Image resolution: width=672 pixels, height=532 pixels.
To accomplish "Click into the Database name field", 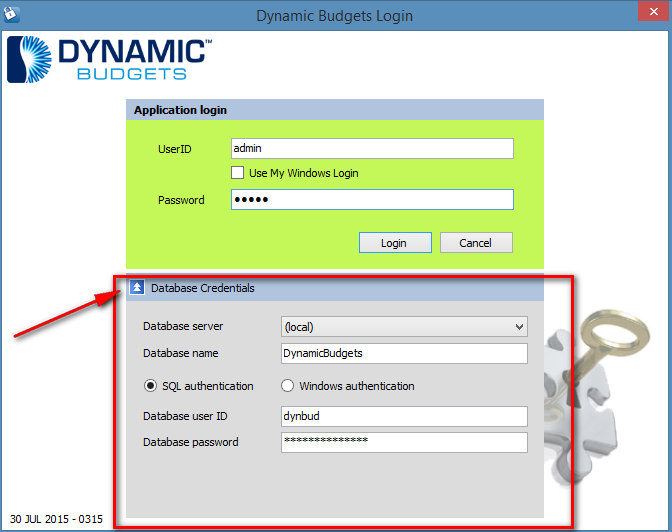I will [404, 353].
